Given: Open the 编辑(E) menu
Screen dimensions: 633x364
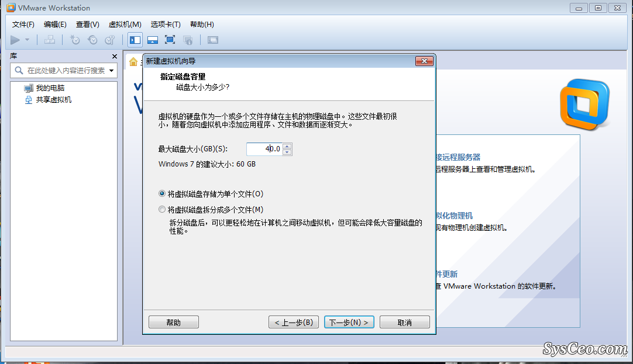Looking at the screenshot, I should [55, 25].
